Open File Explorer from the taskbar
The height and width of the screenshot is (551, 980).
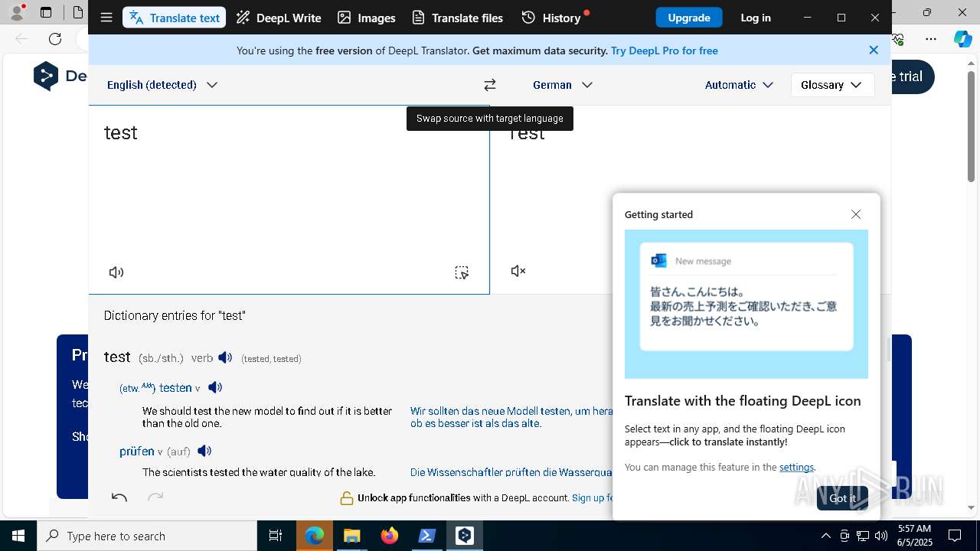351,536
